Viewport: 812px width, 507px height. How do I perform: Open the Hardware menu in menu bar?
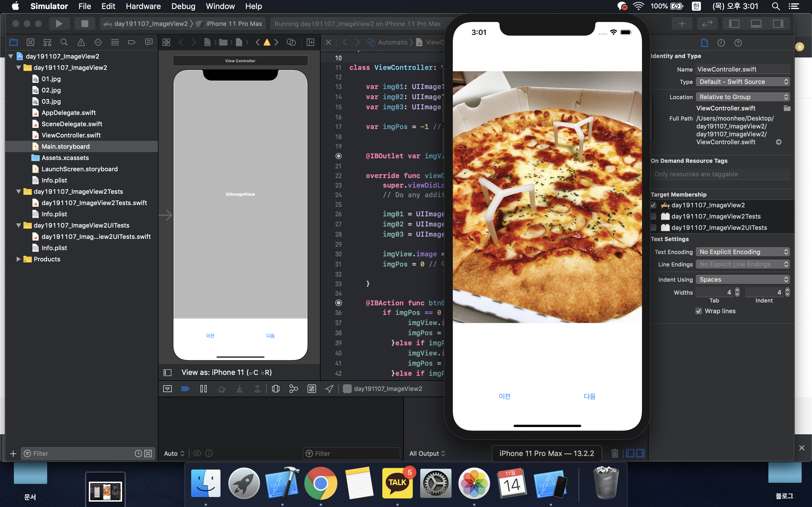(x=143, y=6)
